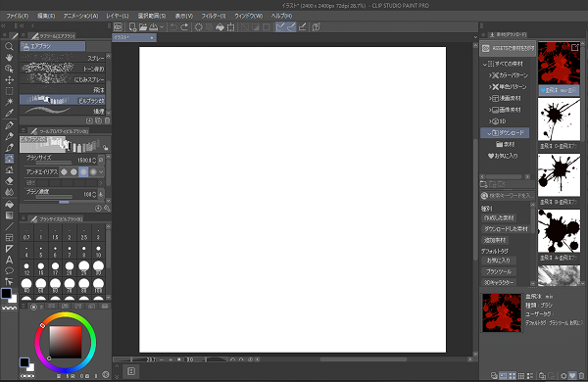Expand the 漫画素材 tree node

point(490,98)
